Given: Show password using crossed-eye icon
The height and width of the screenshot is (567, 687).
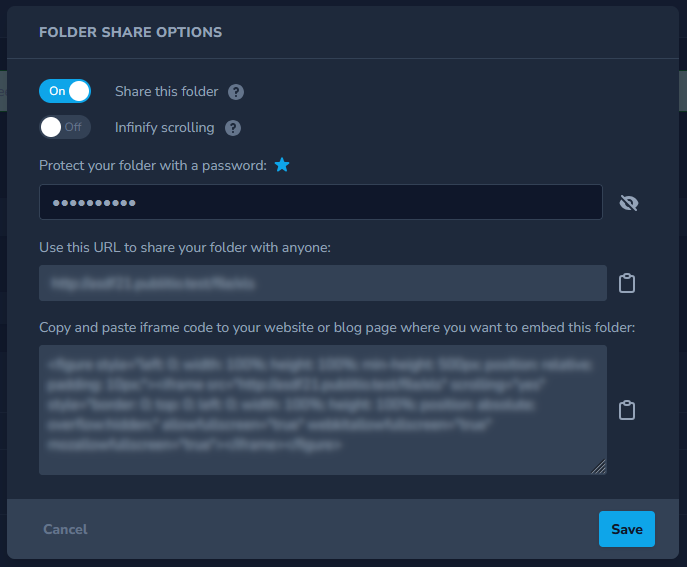Looking at the screenshot, I should click(629, 203).
